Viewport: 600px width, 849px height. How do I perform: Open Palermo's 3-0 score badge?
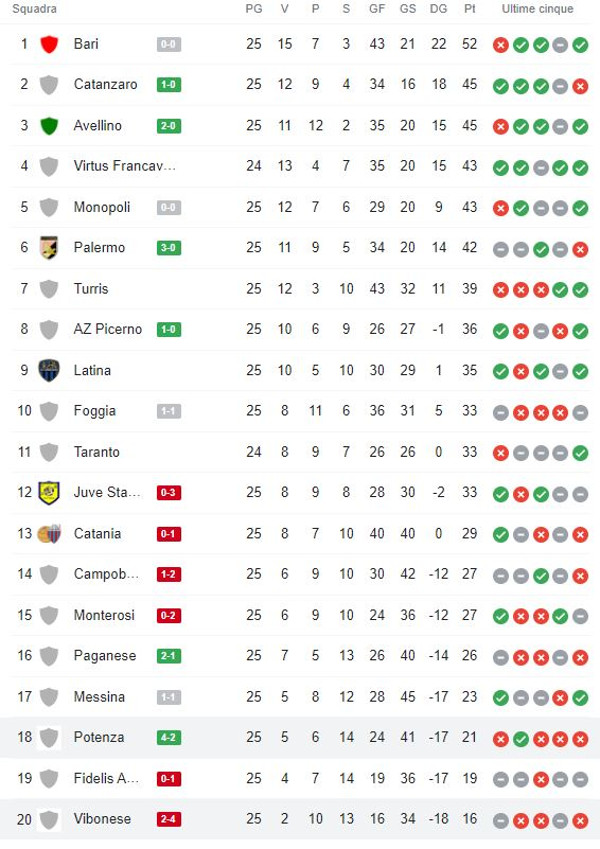click(x=168, y=248)
